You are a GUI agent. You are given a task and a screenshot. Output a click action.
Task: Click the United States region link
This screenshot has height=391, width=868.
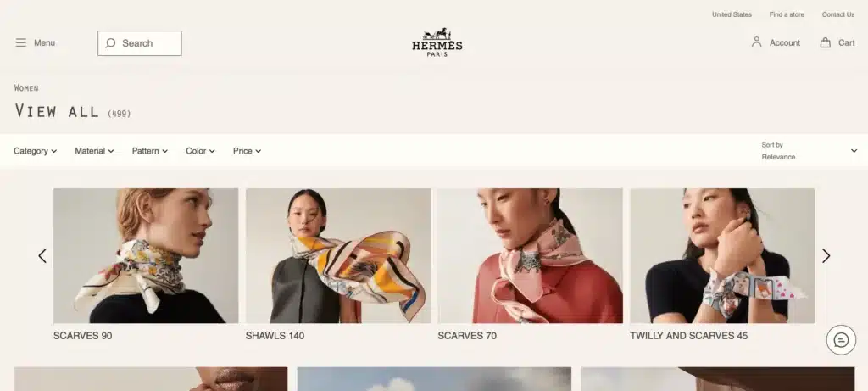[x=732, y=14]
